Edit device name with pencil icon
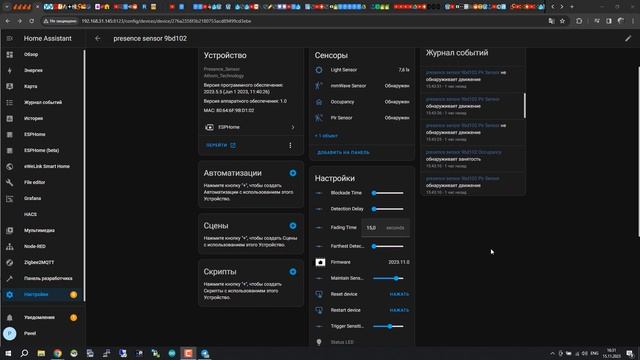The height and width of the screenshot is (360, 640). coord(628,38)
